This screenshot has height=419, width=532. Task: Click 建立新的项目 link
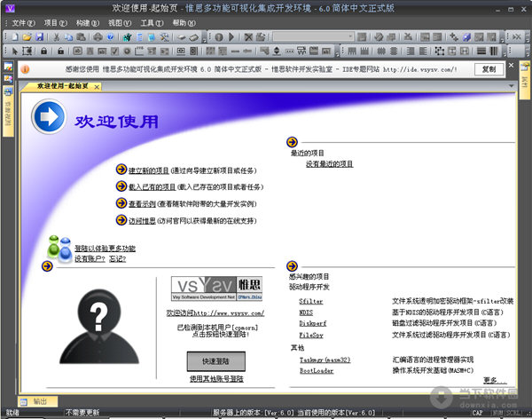click(149, 170)
